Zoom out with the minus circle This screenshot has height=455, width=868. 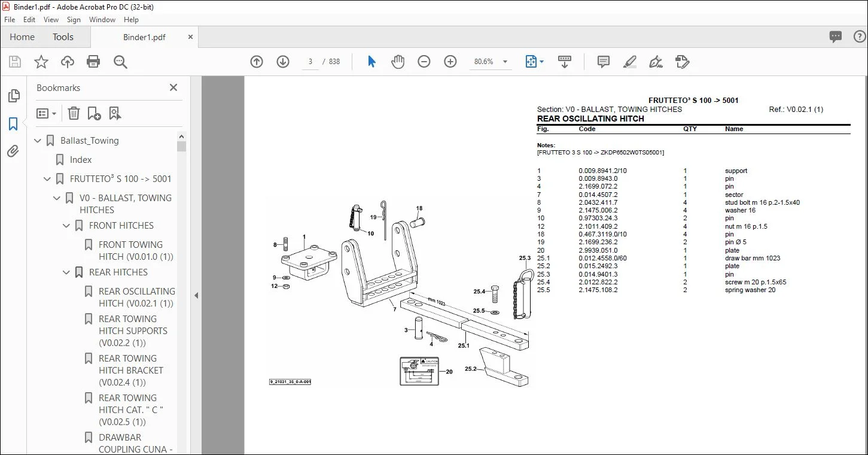(x=424, y=62)
